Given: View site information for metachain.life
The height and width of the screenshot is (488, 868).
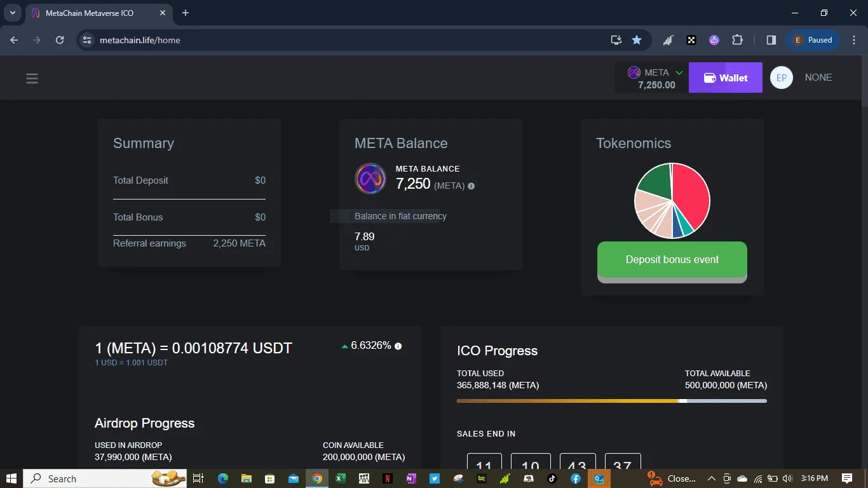Looking at the screenshot, I should pos(88,40).
